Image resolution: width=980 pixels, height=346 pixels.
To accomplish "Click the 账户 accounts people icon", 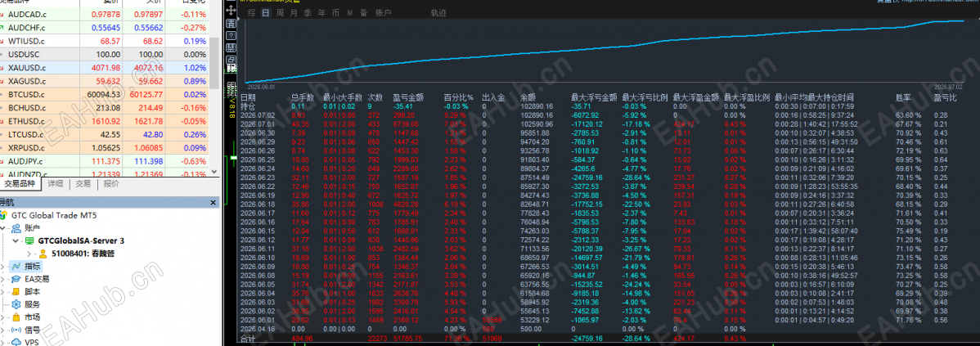I will 16,228.
